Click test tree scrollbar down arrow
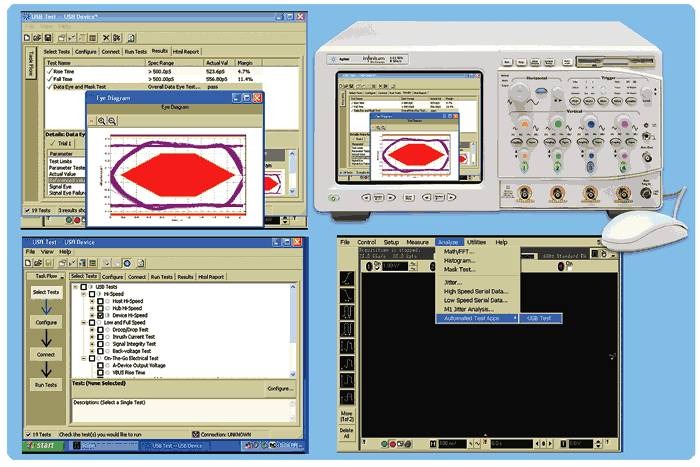 pyautogui.click(x=293, y=374)
